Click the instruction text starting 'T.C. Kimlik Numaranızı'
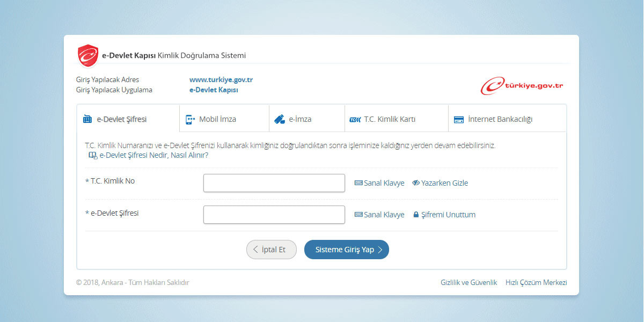This screenshot has width=644, height=322. (290, 145)
